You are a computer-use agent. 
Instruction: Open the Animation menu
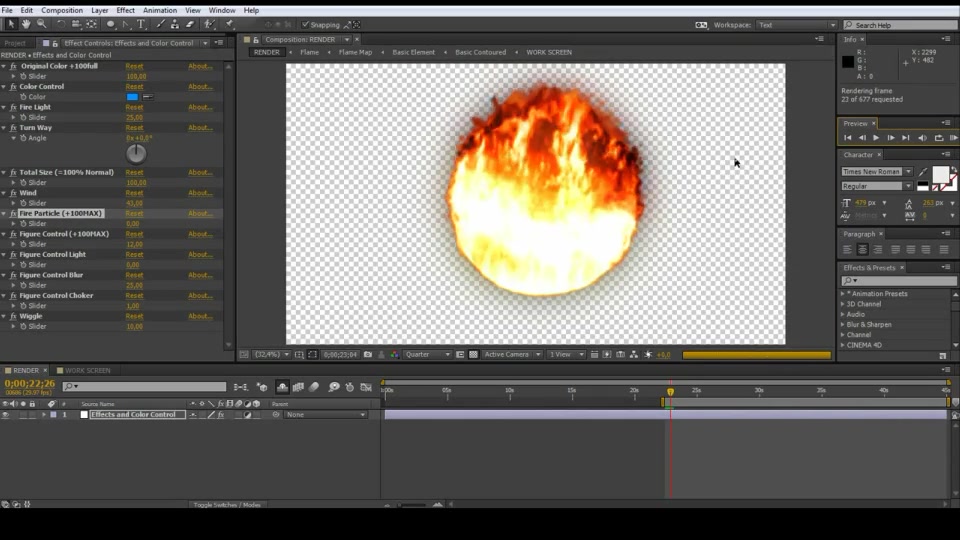point(160,10)
